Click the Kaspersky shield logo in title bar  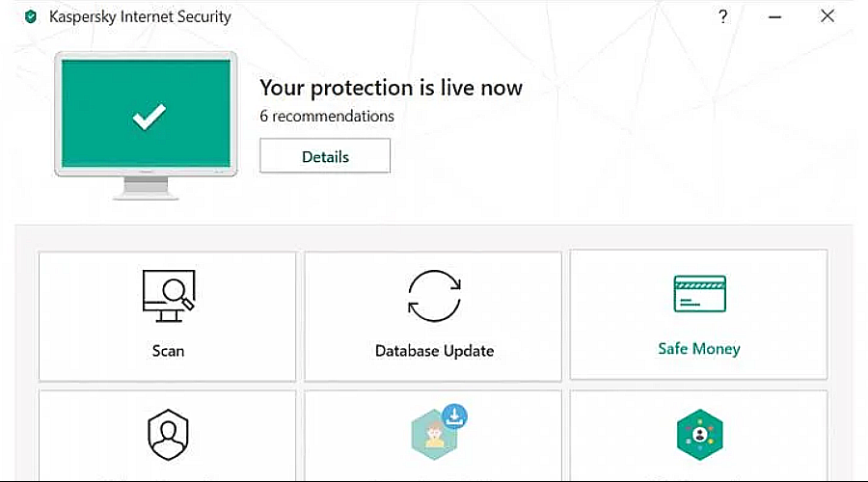(30, 16)
